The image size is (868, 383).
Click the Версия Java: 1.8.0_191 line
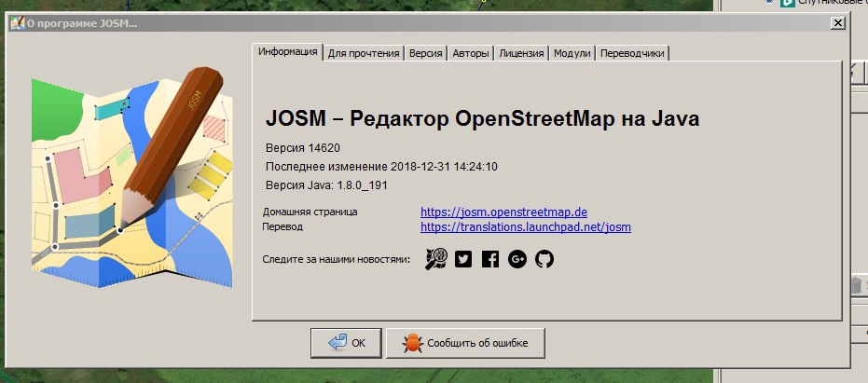pos(326,185)
